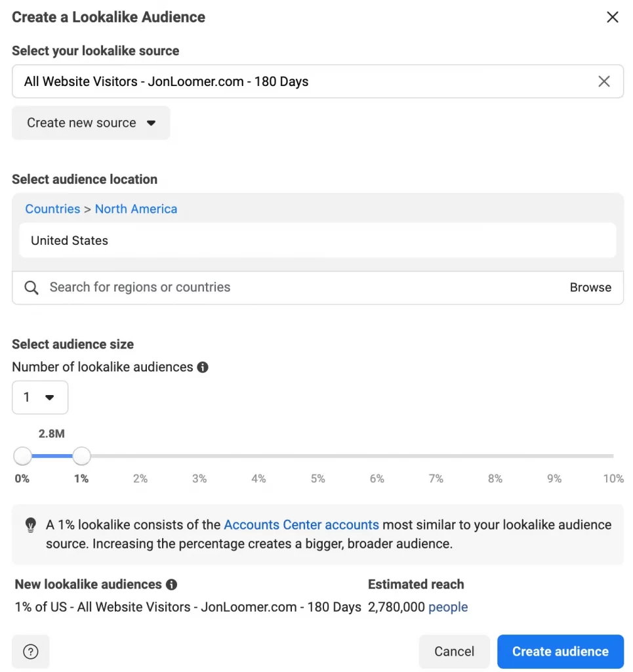The height and width of the screenshot is (672, 633).
Task: Click the Create audience button
Action: pyautogui.click(x=560, y=652)
